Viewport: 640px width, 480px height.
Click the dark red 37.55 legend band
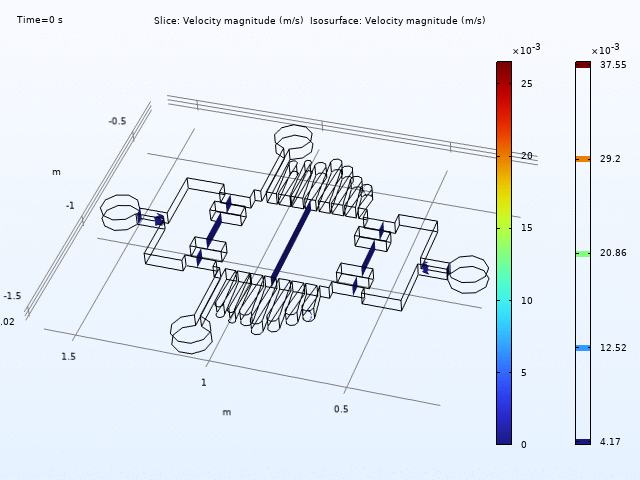click(x=582, y=65)
